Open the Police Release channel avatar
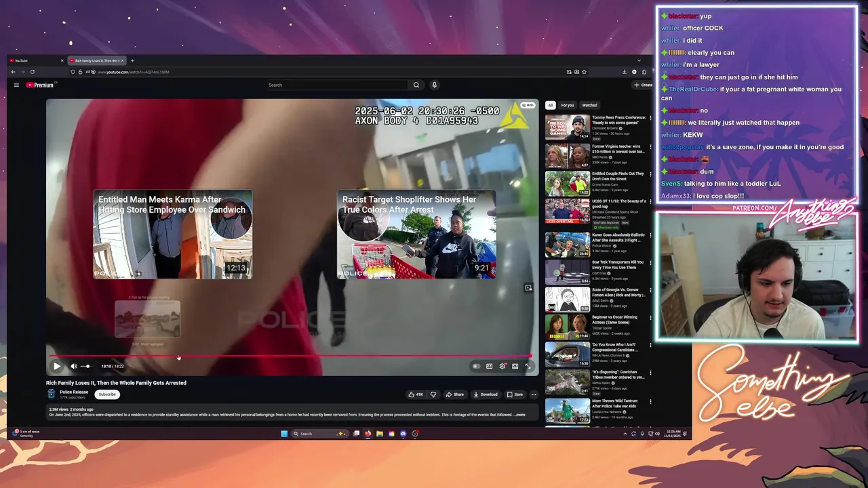This screenshot has width=868, height=488. 51,394
